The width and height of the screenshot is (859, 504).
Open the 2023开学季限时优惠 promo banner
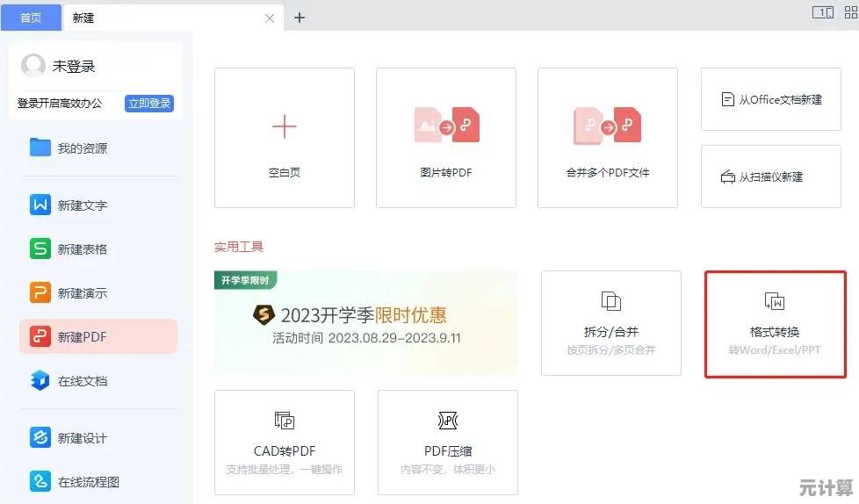(365, 322)
